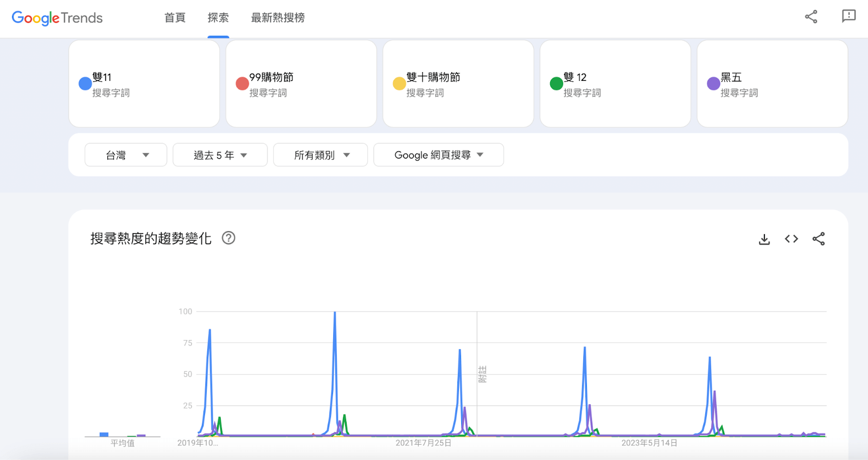Viewport: 868px width, 460px height.
Task: Click the 附註 note marker on chart
Action: pos(482,374)
